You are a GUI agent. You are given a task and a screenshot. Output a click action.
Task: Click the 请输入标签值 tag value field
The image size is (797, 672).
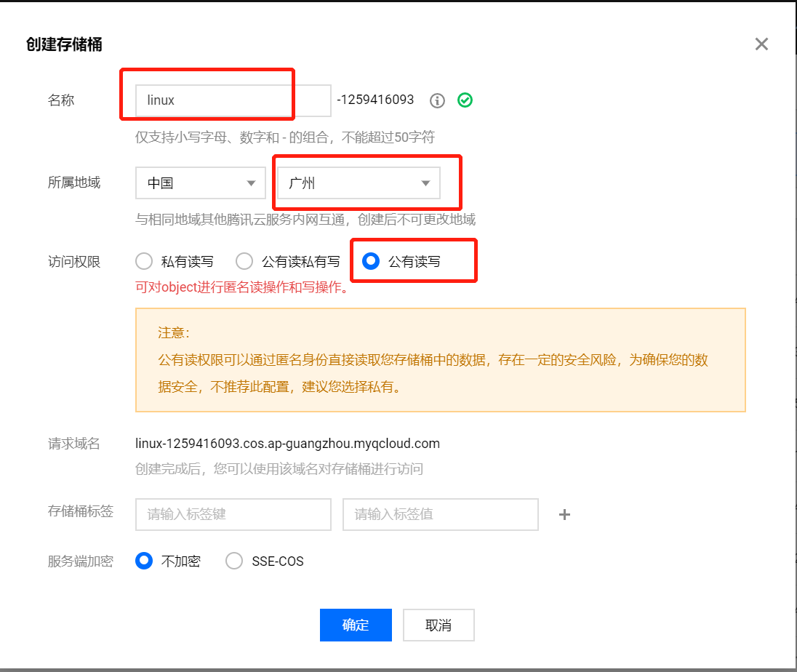(440, 514)
